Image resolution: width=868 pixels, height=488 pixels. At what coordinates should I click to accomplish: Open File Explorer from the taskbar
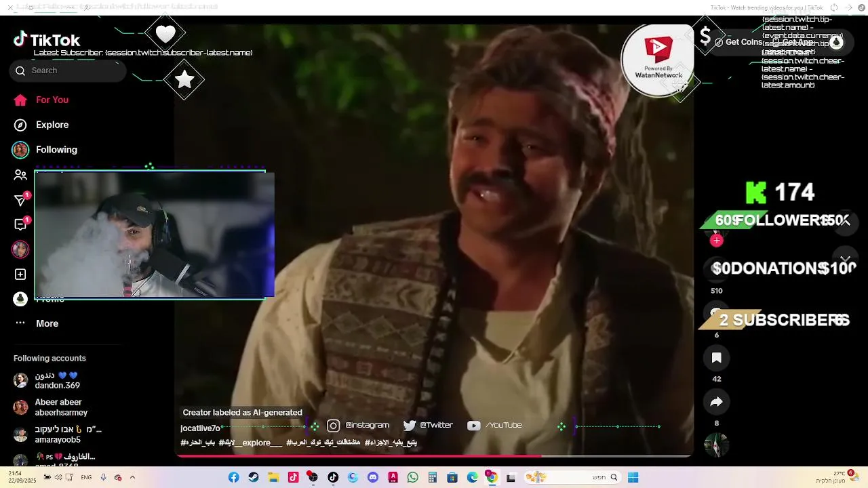[273, 478]
